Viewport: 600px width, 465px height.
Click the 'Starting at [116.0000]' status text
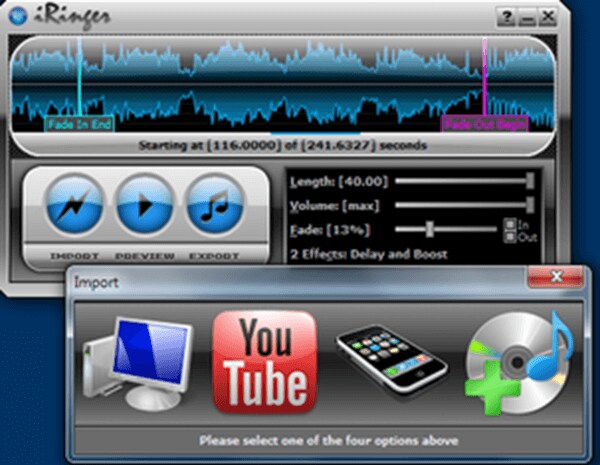coord(283,145)
